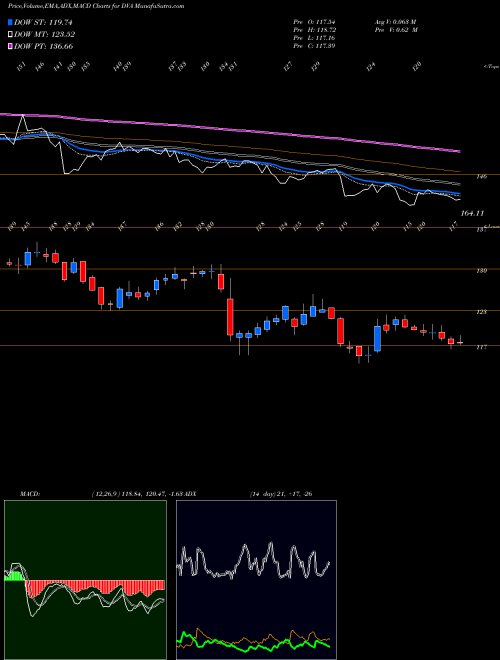Screen dimensions: 500x660
Task: Open the ADX indicator panel
Action: pos(256,580)
